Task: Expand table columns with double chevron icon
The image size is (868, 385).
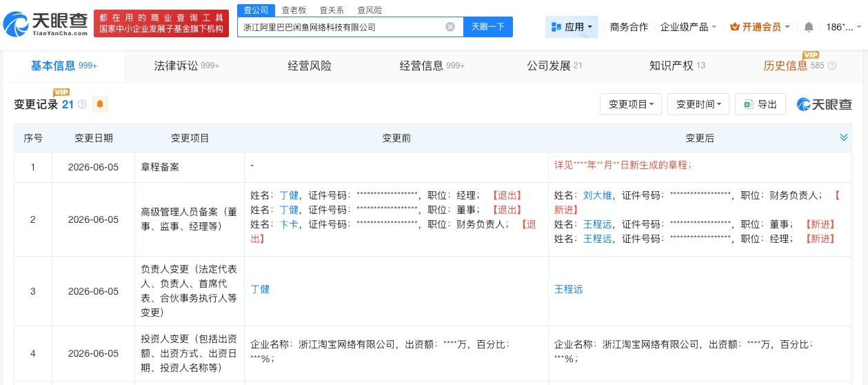Action: (x=844, y=137)
